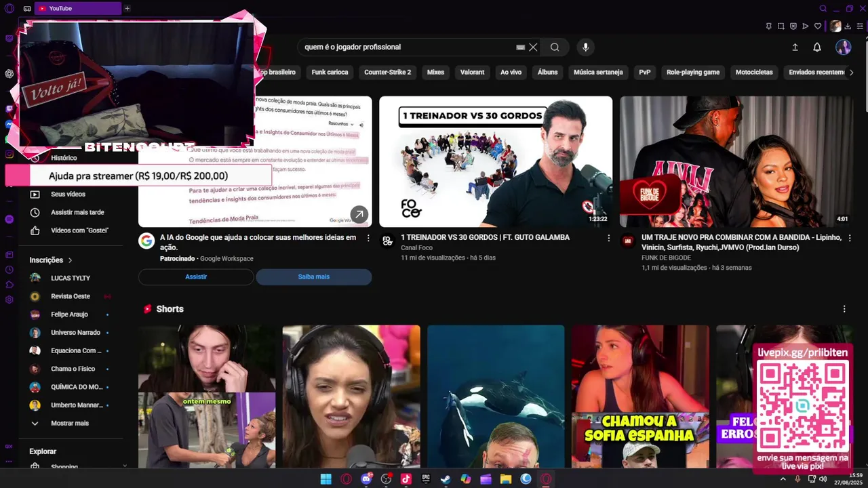868x488 pixels.
Task: Open the player send icon in toolbar
Action: click(x=806, y=26)
